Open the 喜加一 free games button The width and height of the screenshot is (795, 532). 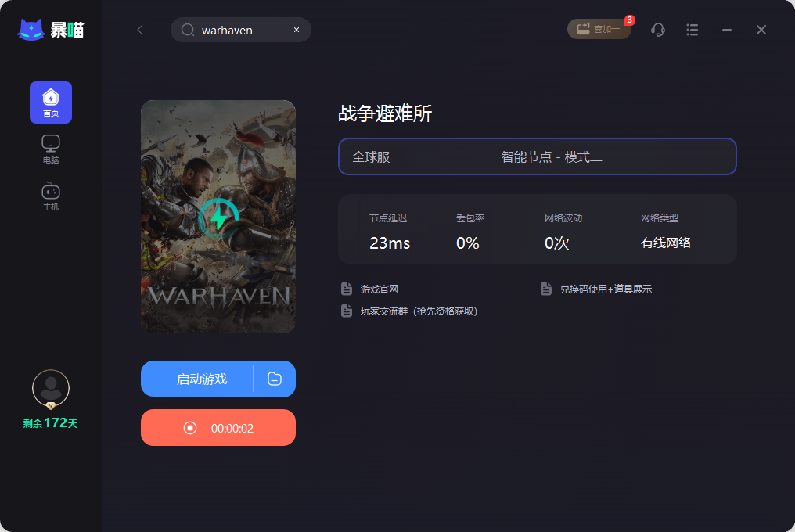click(x=599, y=29)
